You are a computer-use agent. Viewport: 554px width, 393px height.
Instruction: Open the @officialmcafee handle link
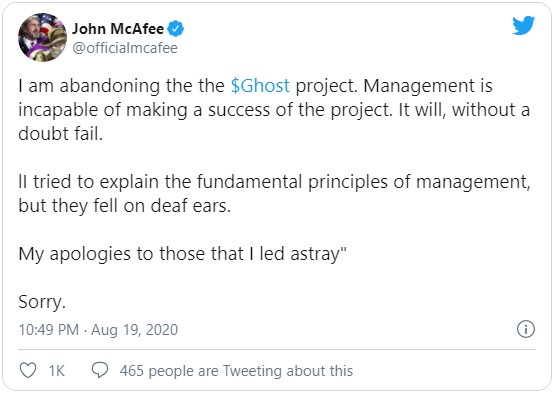point(125,48)
